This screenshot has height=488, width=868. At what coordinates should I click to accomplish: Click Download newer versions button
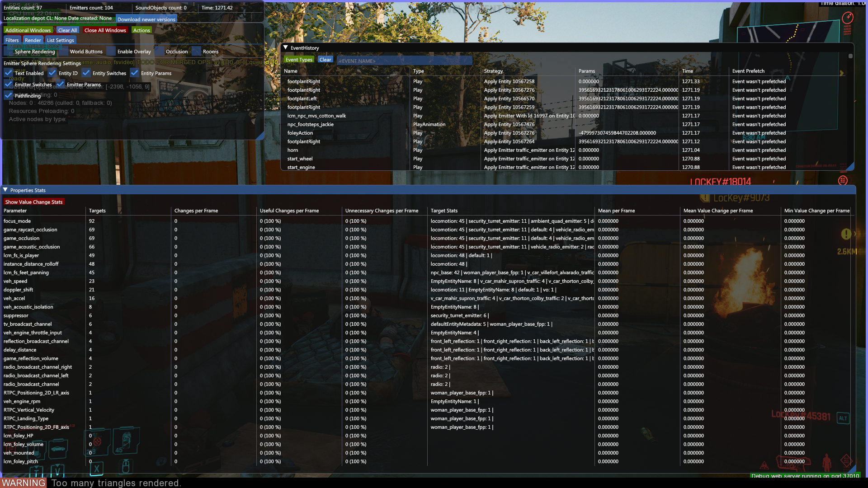coord(146,19)
